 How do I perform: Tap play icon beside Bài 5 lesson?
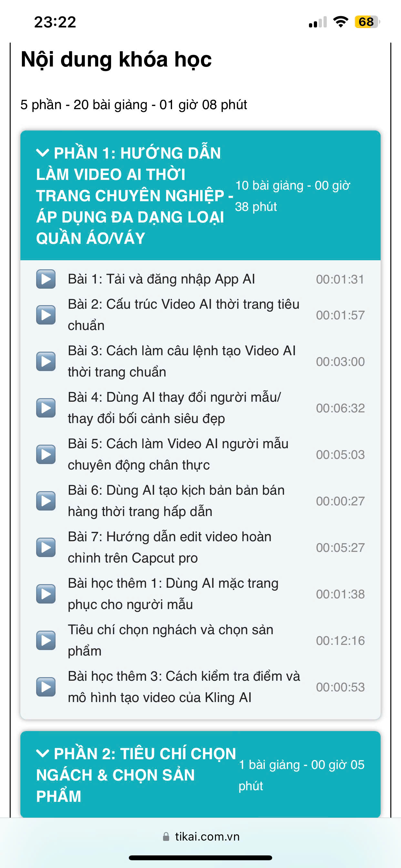point(46,454)
